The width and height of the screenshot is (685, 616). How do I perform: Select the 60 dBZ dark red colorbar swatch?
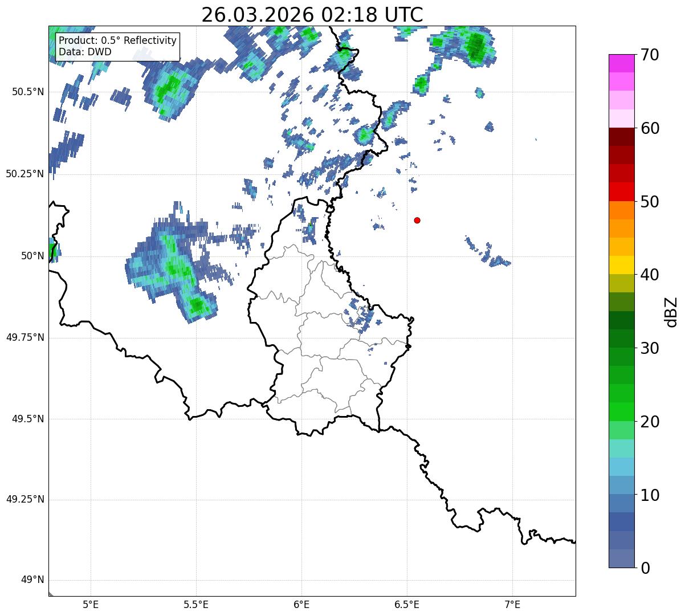click(x=622, y=137)
